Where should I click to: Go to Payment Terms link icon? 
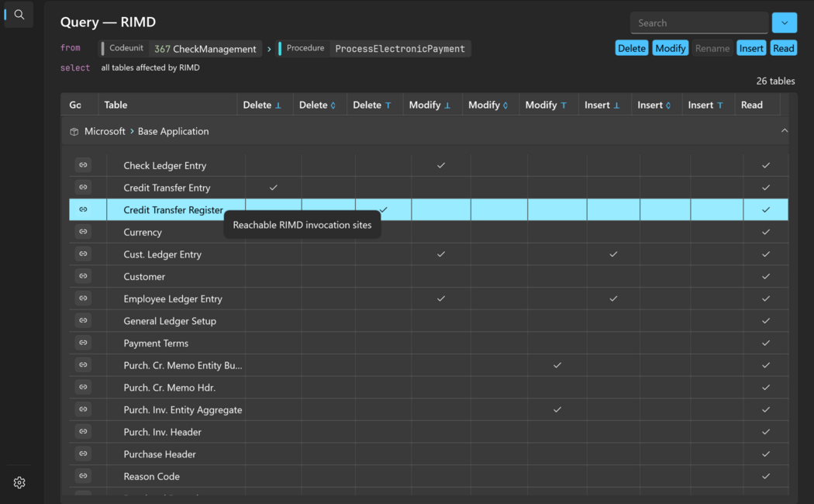83,343
